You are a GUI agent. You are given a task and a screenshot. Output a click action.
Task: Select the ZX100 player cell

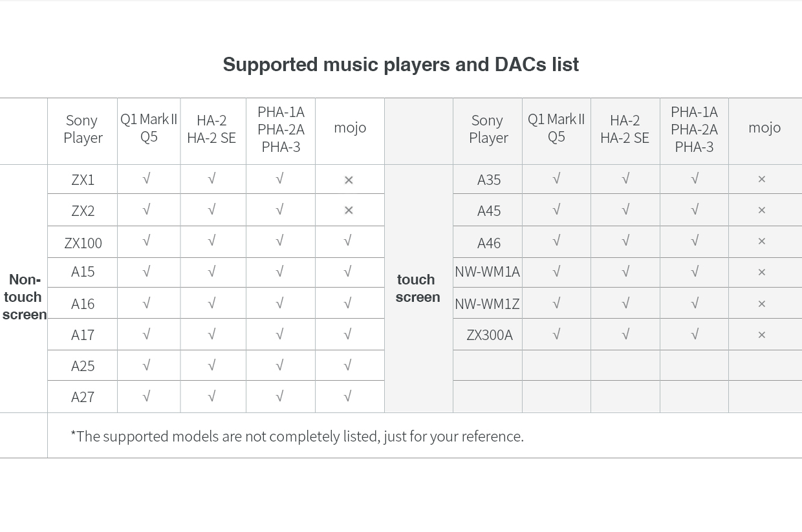click(x=83, y=242)
